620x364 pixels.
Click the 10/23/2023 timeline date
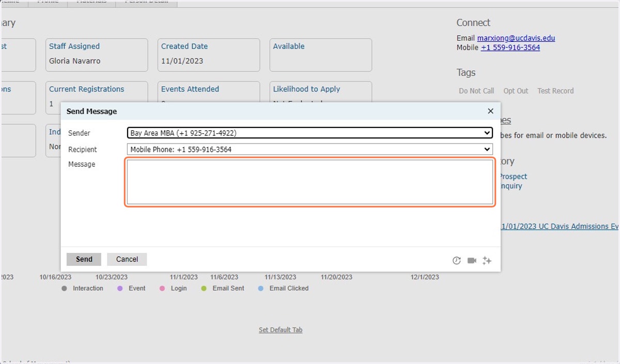112,277
